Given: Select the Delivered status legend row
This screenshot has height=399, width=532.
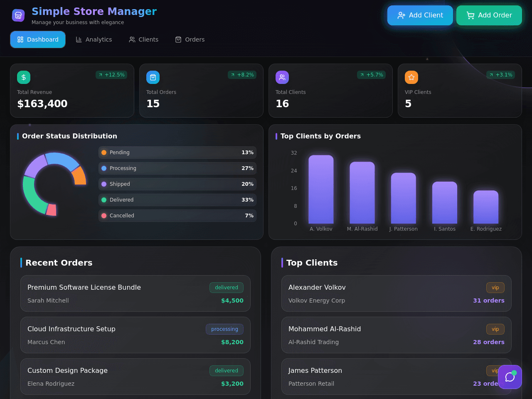Looking at the screenshot, I should click(177, 200).
